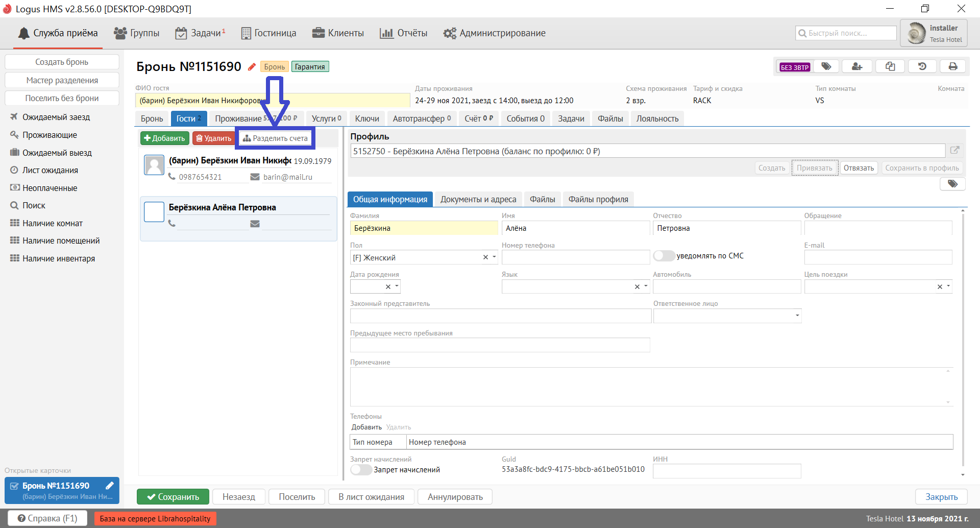
Task: Click the green Сохранить button
Action: click(173, 497)
